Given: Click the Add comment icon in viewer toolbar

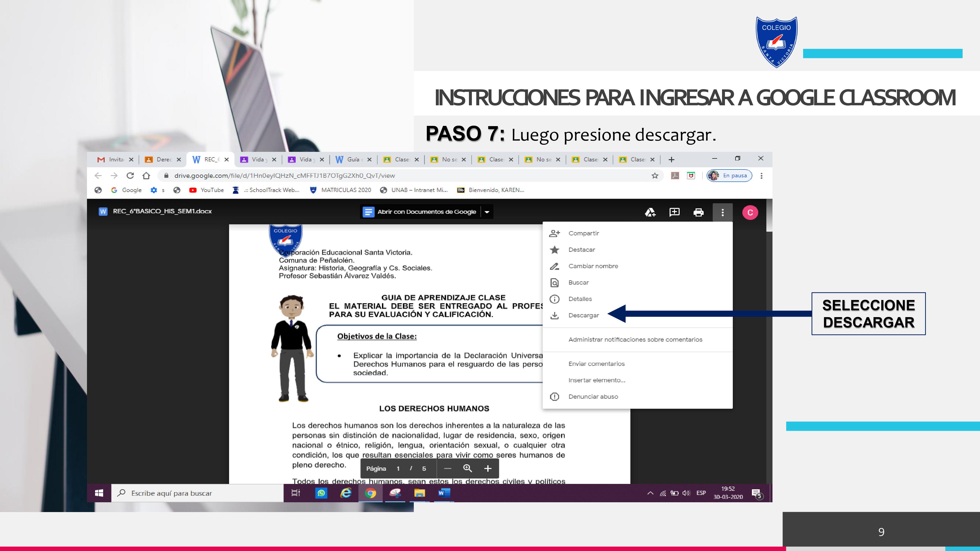Looking at the screenshot, I should coord(674,212).
